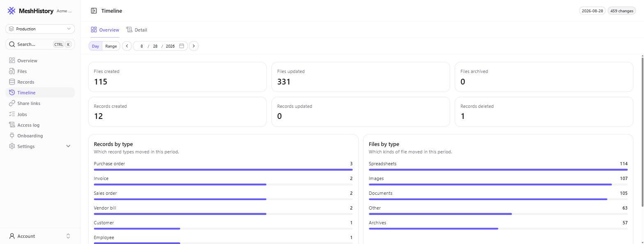
Task: Click the Files updated card
Action: [x=361, y=77]
